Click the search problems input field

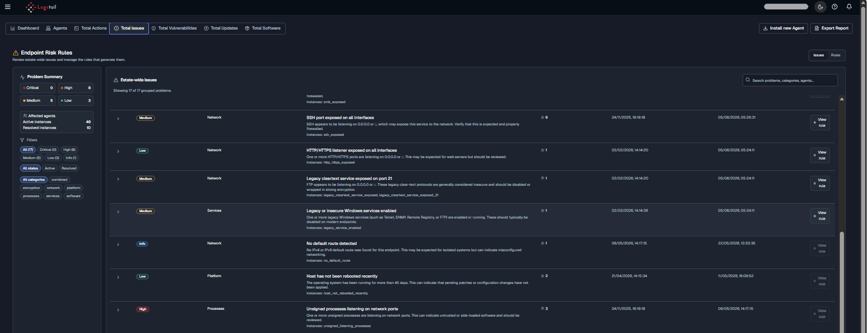pyautogui.click(x=790, y=80)
